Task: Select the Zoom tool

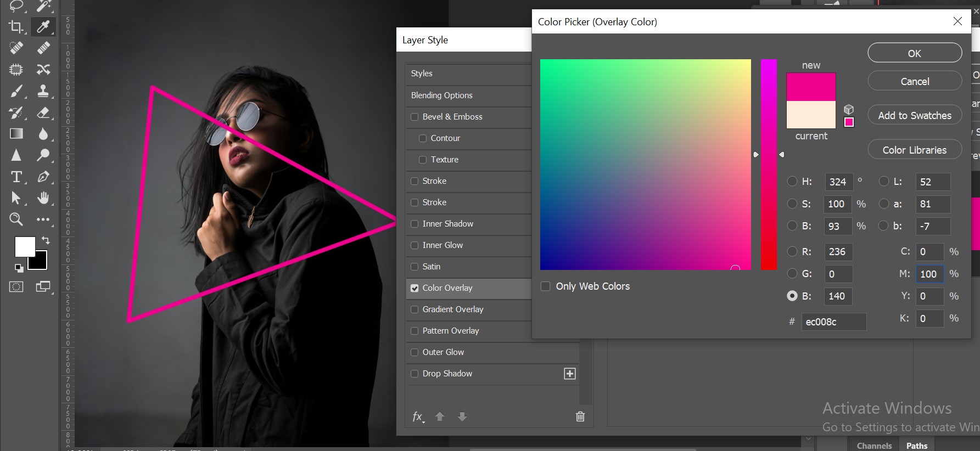Action: [16, 219]
